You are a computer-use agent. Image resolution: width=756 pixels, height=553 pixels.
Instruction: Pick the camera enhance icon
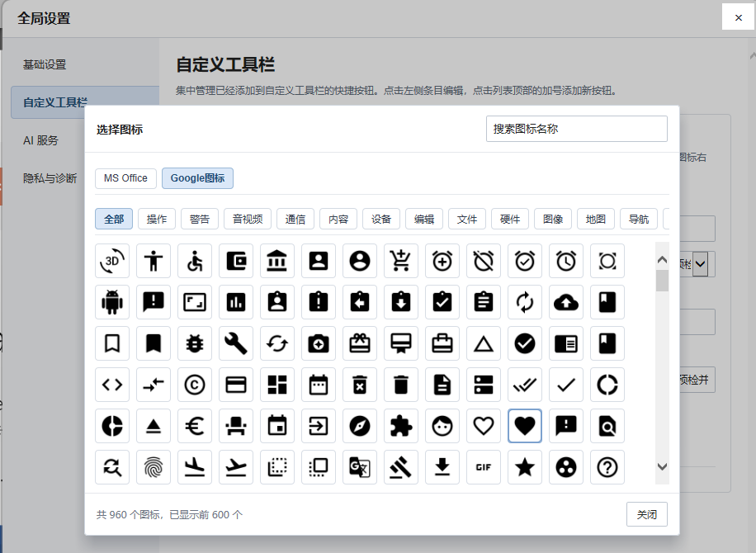[319, 343]
